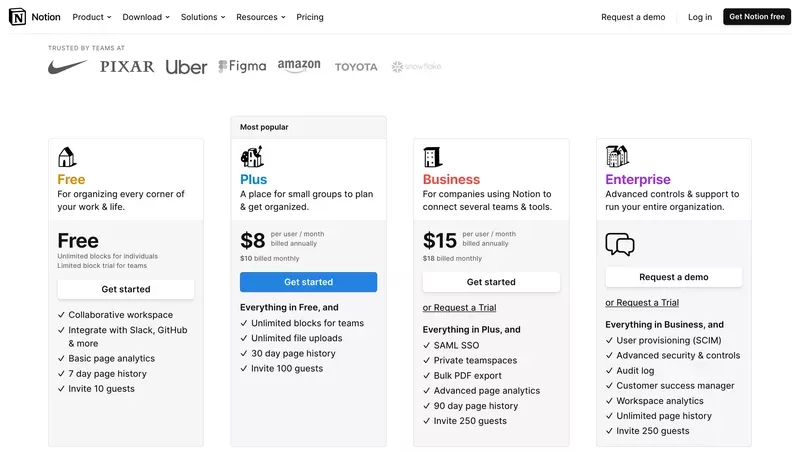Viewport: 800px width, 452px height.
Task: Click the Plus plan house-with-tree icon
Action: (x=252, y=157)
